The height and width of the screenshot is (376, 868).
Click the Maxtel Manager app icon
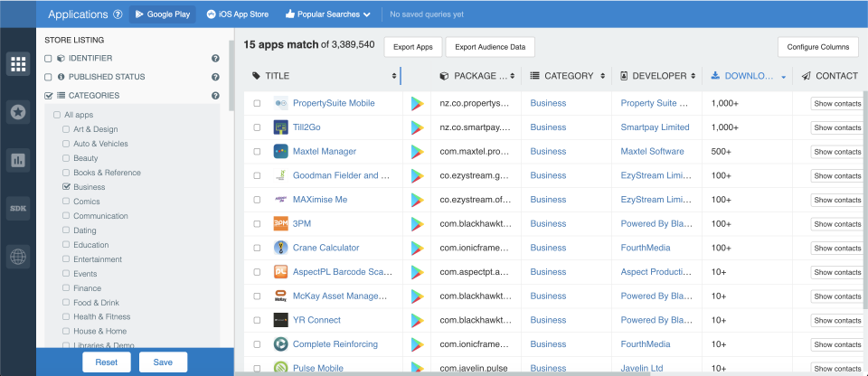280,151
